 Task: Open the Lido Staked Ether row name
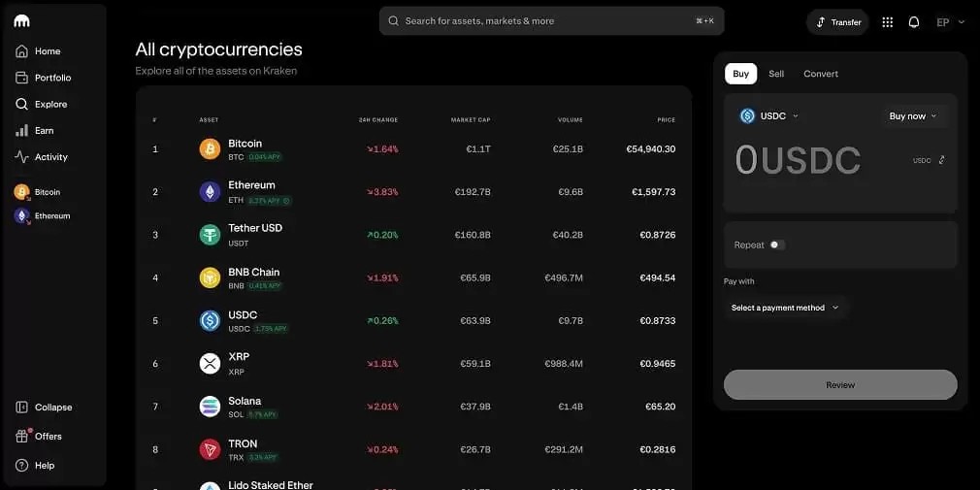pyautogui.click(x=270, y=485)
